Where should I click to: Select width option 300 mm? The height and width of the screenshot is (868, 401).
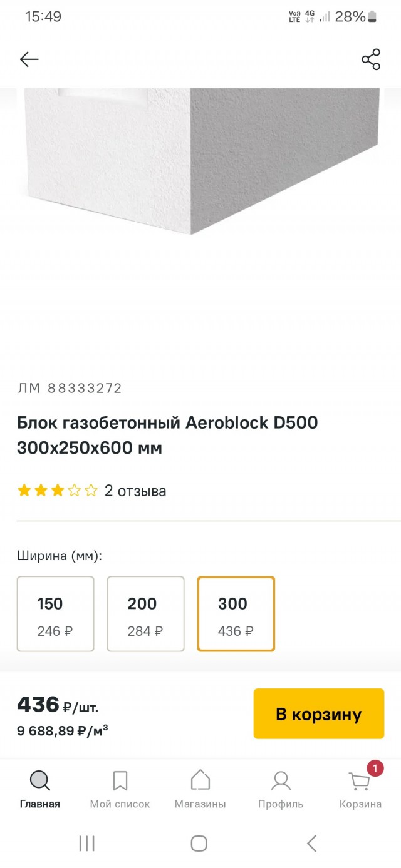[236, 614]
